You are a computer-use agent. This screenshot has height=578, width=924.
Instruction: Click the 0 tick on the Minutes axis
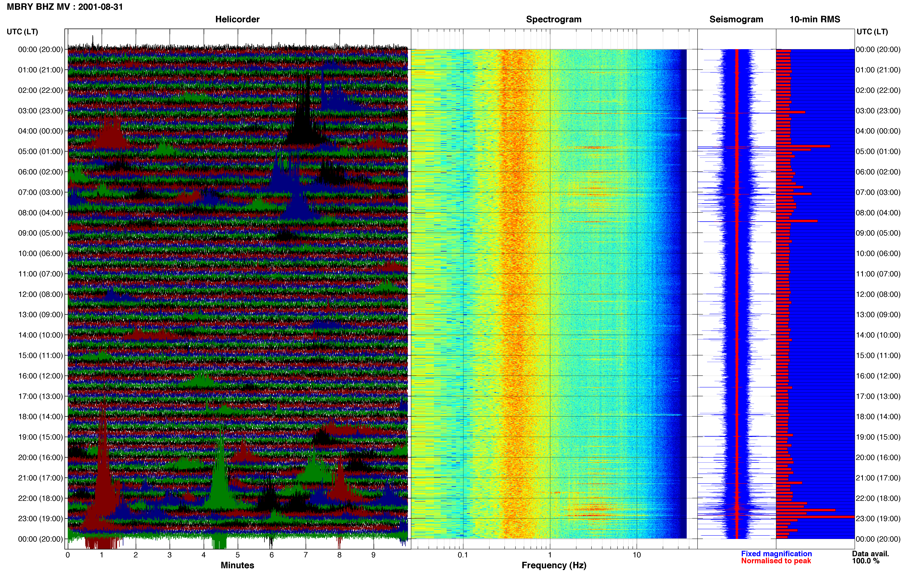pyautogui.click(x=68, y=555)
